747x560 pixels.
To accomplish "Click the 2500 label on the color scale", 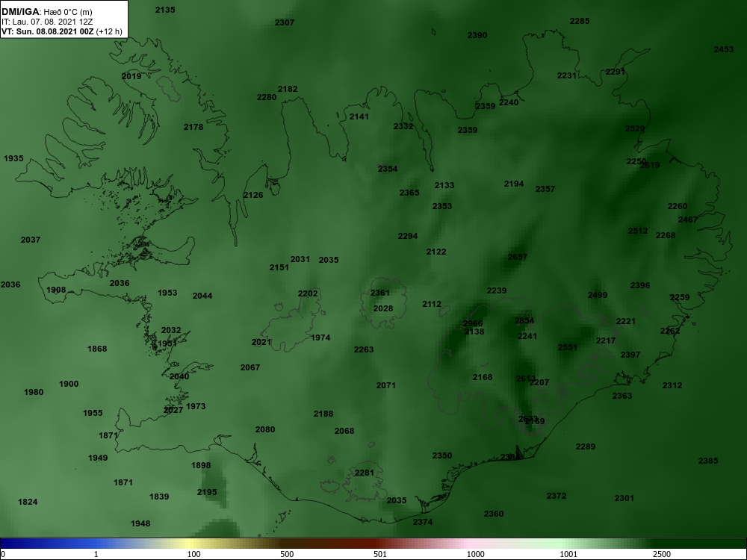I will 662,554.
